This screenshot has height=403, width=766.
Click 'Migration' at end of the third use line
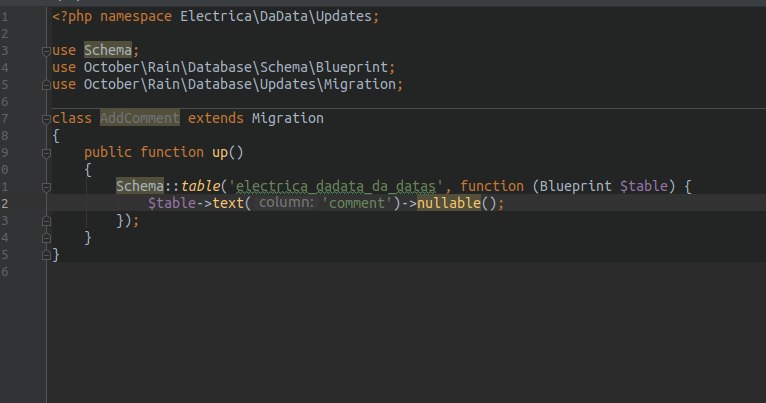click(360, 84)
